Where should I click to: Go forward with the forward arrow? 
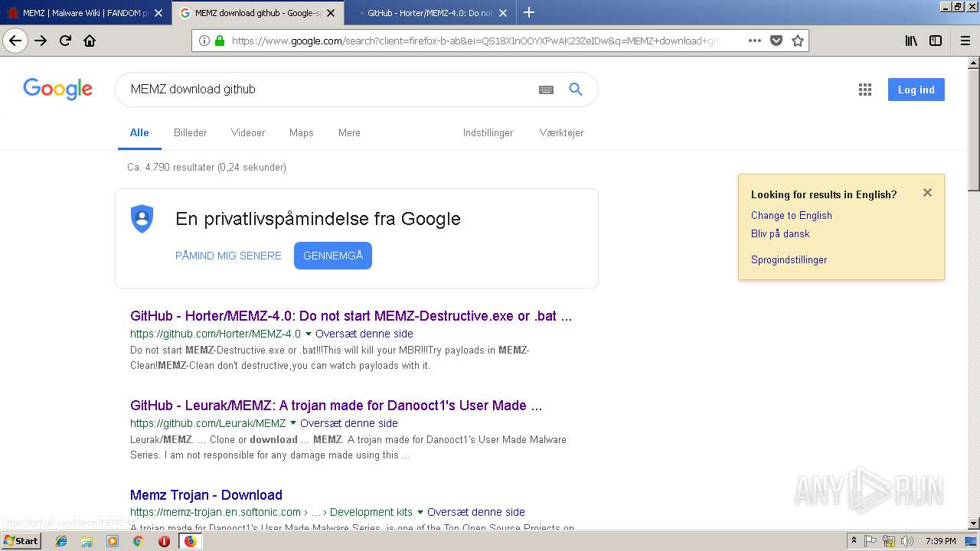tap(41, 41)
